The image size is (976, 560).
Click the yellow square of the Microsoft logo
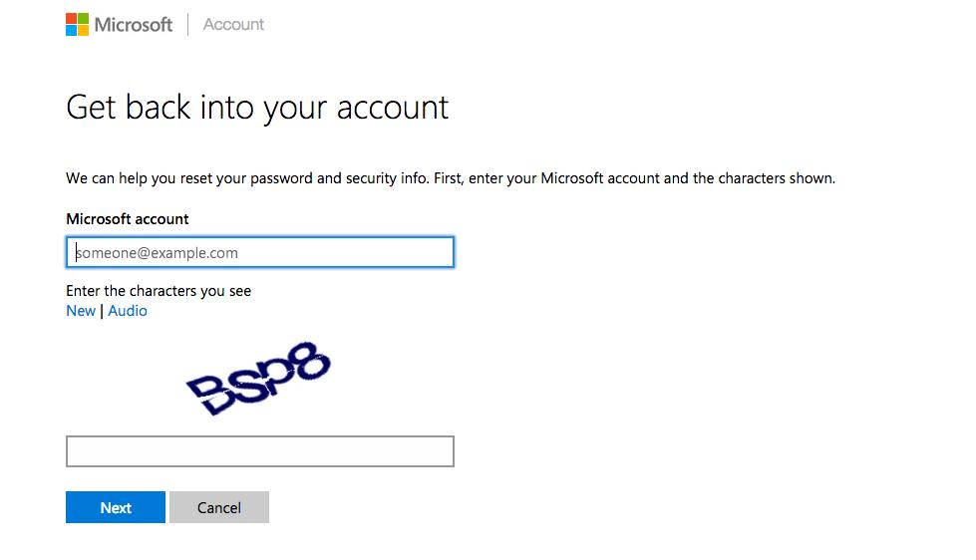[84, 31]
